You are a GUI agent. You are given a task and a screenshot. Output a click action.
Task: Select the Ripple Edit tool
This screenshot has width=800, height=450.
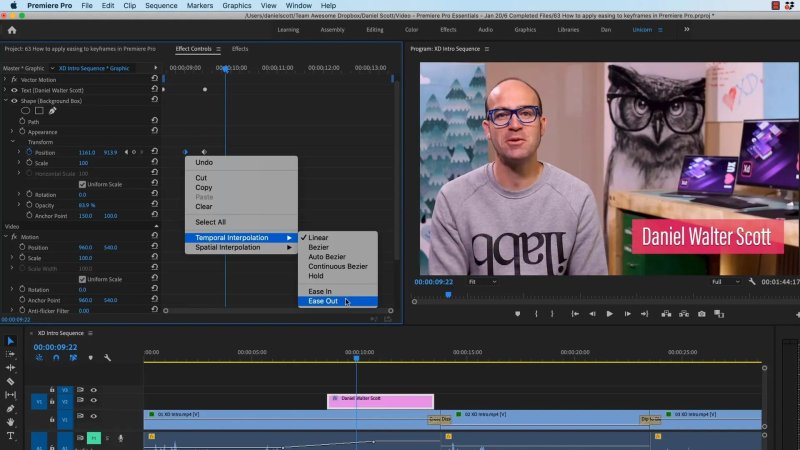[x=10, y=367]
